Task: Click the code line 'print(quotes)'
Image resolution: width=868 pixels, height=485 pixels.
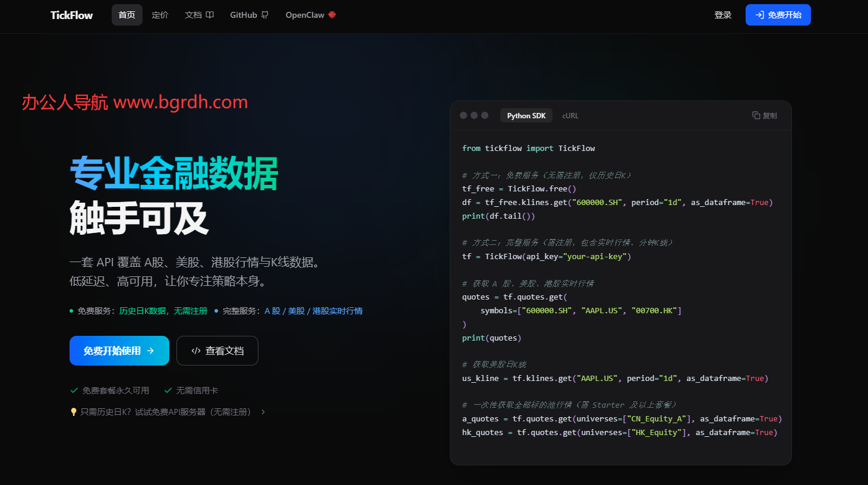Action: (492, 338)
